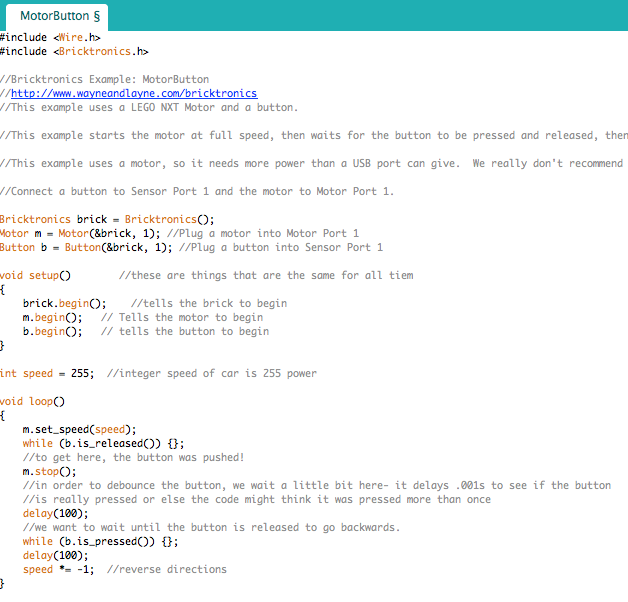
Task: Click the 'm.stop();' statement
Action: click(49, 472)
